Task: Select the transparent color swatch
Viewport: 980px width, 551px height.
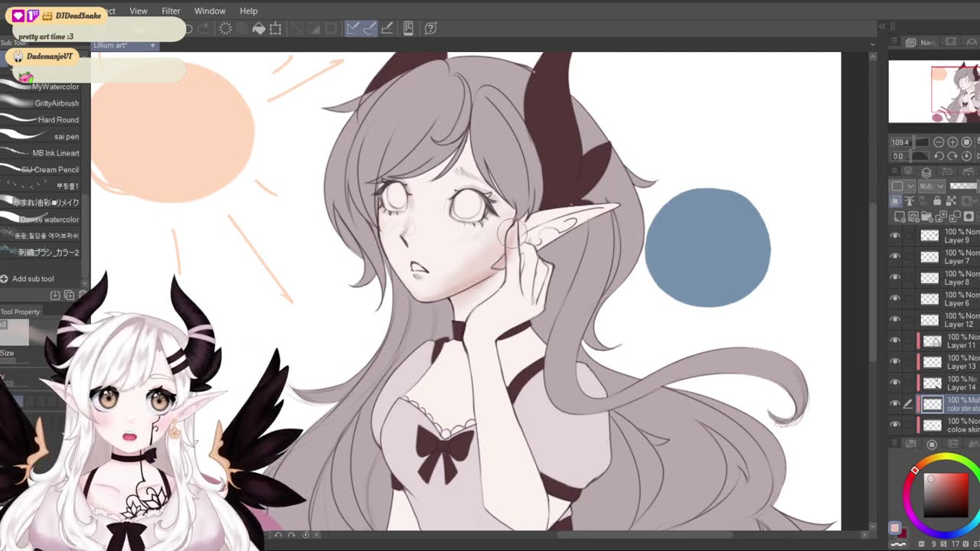Action: (898, 544)
